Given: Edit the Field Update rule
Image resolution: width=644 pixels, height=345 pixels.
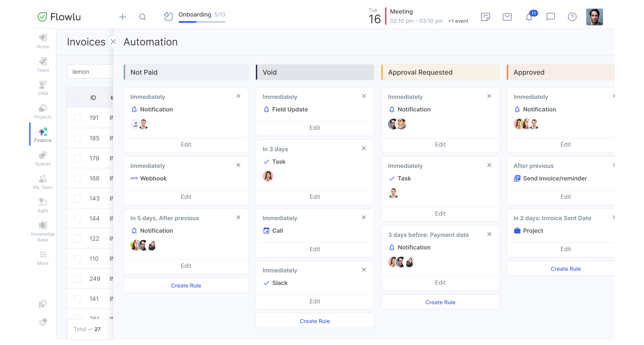Looking at the screenshot, I should [315, 128].
